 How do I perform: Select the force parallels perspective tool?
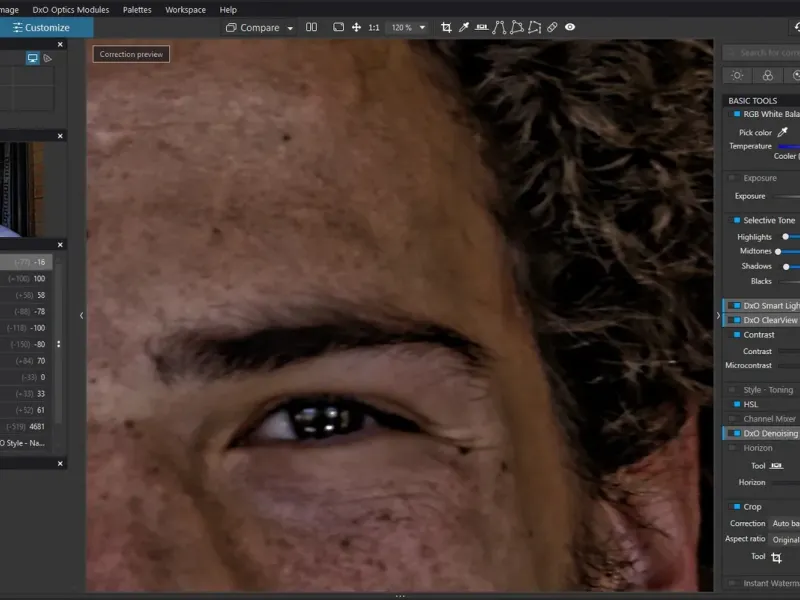(499, 28)
